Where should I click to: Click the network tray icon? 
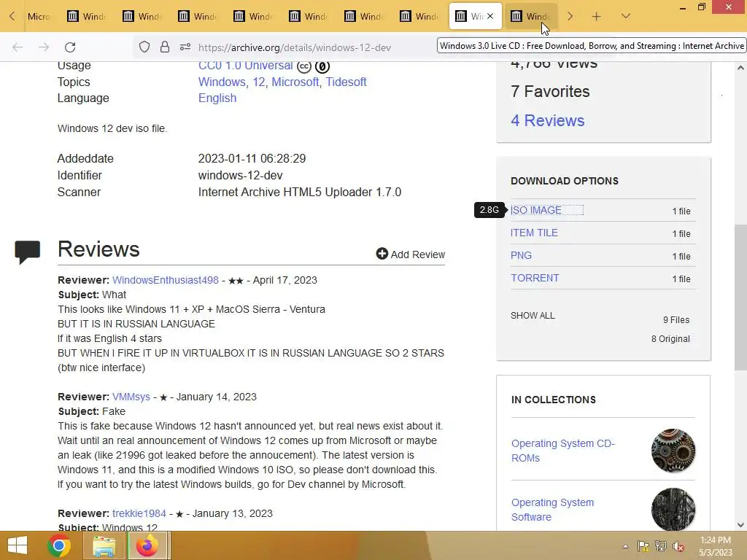click(661, 546)
